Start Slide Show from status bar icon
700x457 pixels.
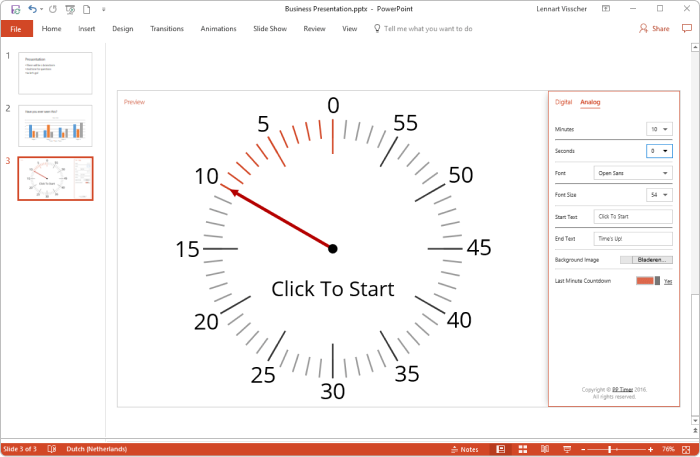coord(567,449)
